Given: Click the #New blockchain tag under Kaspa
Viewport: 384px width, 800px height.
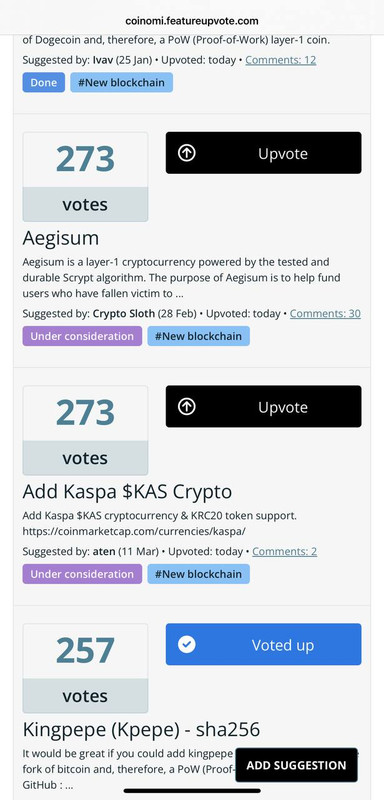Looking at the screenshot, I should tap(198, 574).
